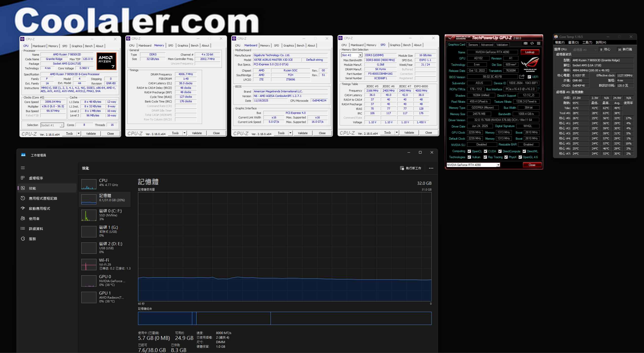Open GPU-Z hamburger menu icon
This screenshot has width=644, height=353.
(539, 44)
